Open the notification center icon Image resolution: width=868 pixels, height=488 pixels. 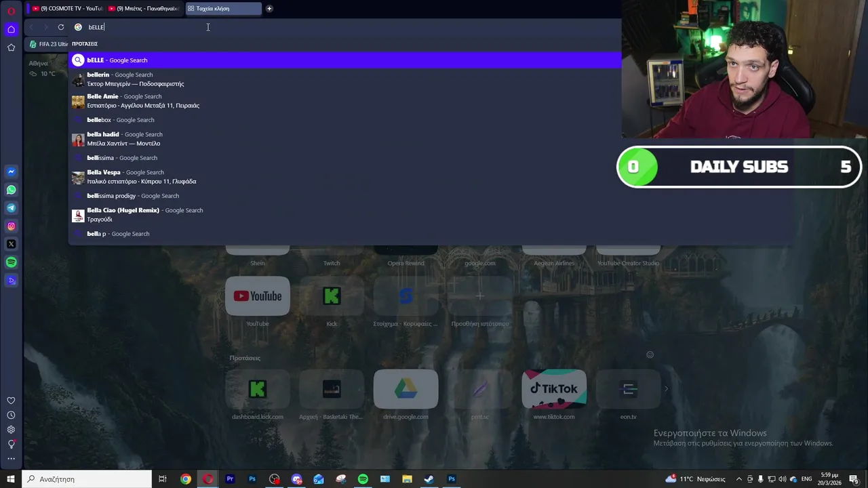tap(854, 479)
